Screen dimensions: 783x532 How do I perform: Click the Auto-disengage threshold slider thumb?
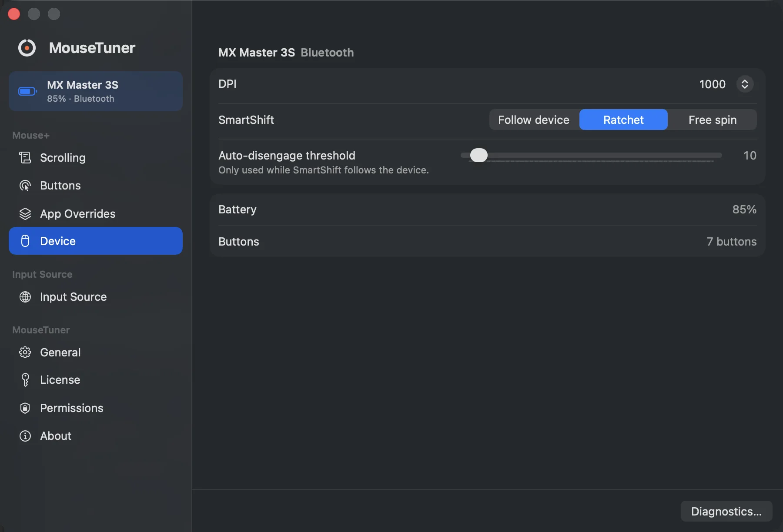(x=479, y=155)
